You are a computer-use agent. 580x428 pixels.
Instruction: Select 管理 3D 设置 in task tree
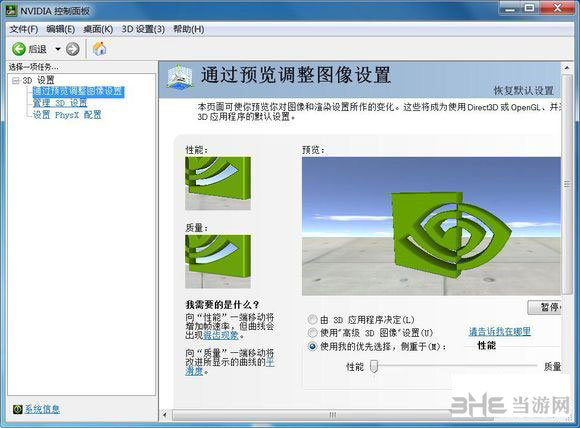60,103
